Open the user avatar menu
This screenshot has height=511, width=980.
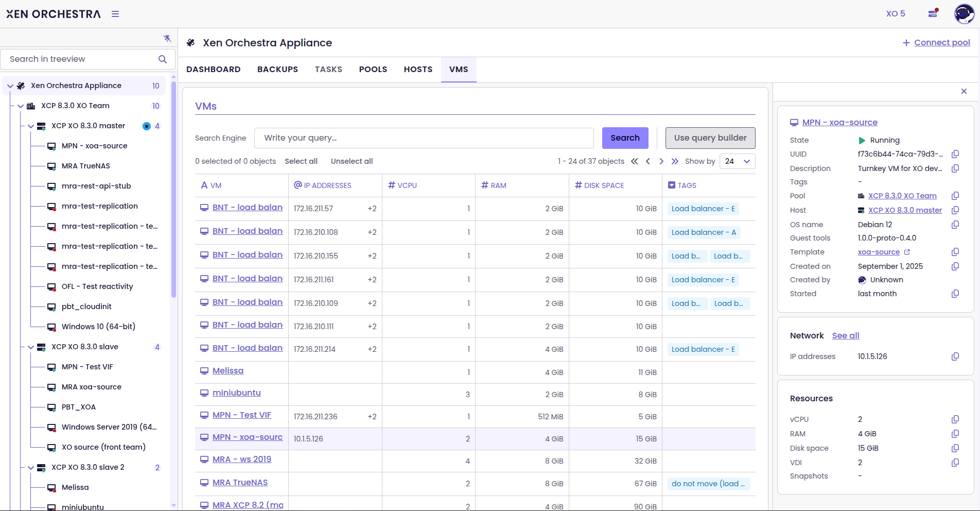coord(964,14)
